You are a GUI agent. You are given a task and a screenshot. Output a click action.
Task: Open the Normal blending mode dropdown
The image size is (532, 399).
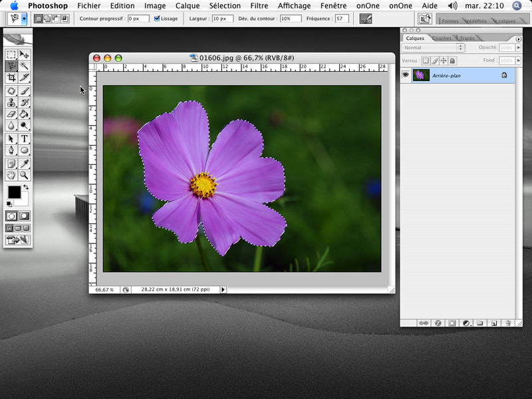[433, 48]
